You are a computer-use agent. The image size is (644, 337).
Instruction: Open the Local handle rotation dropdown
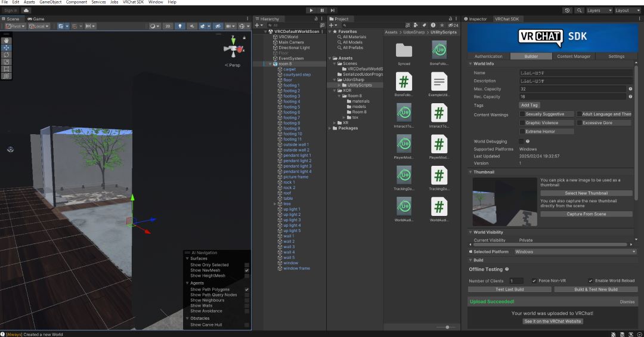click(x=39, y=26)
